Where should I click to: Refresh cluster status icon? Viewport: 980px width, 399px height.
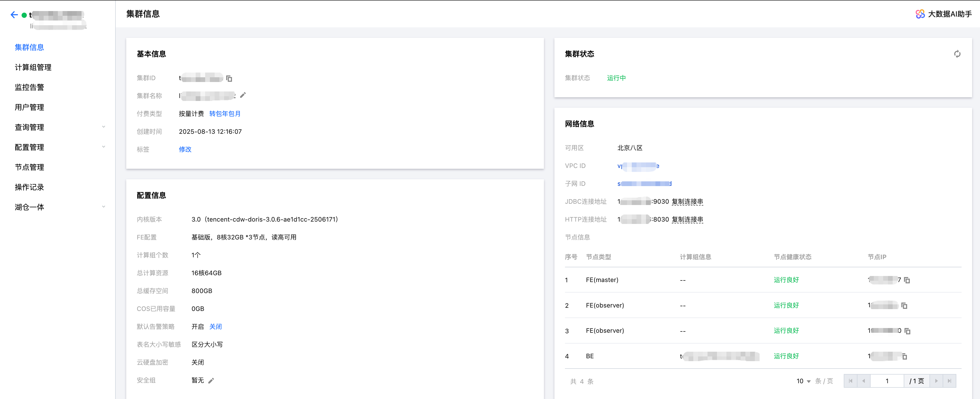pyautogui.click(x=957, y=54)
